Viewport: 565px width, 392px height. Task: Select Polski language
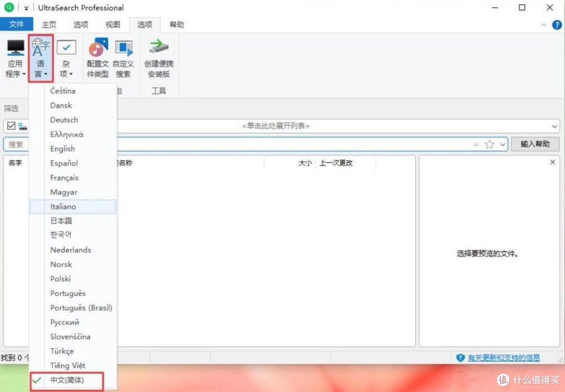pyautogui.click(x=73, y=279)
